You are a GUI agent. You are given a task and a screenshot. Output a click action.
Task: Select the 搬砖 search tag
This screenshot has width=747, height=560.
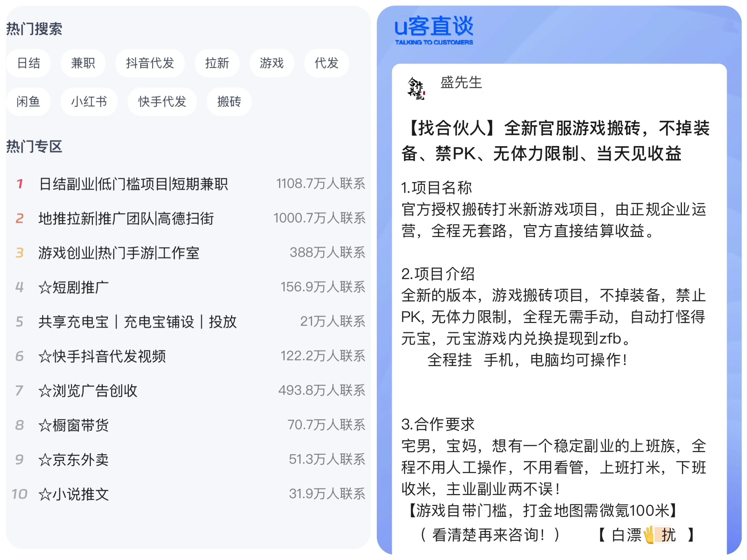pyautogui.click(x=229, y=102)
